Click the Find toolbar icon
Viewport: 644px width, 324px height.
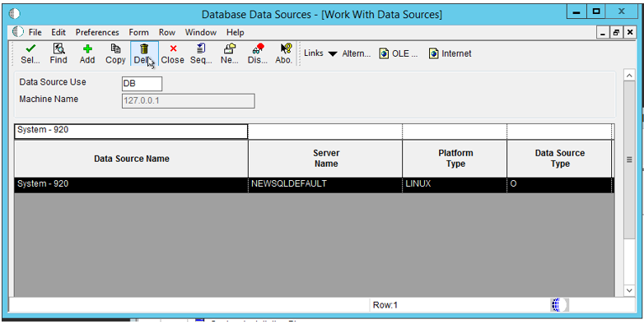point(58,49)
